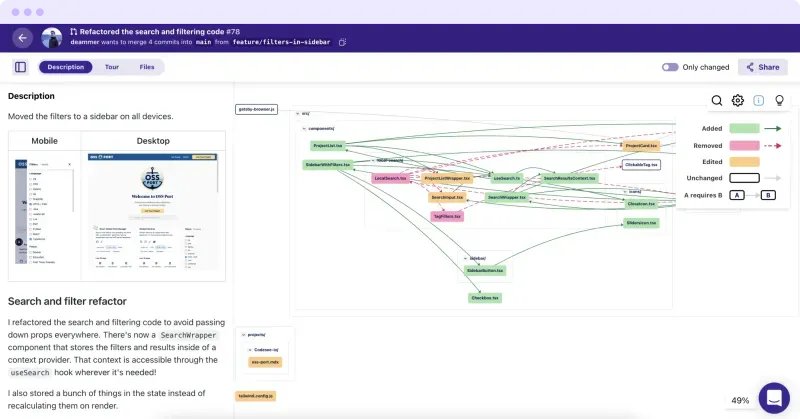Collapse the components/ folder group

(305, 129)
